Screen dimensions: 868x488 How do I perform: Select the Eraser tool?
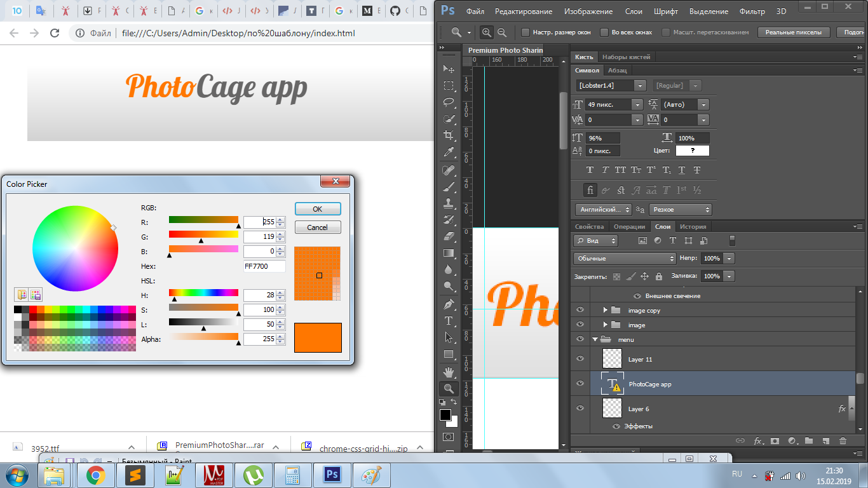pos(449,236)
